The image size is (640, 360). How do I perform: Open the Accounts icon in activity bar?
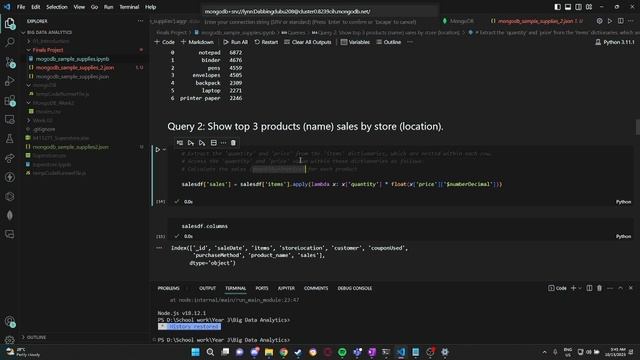[9, 322]
